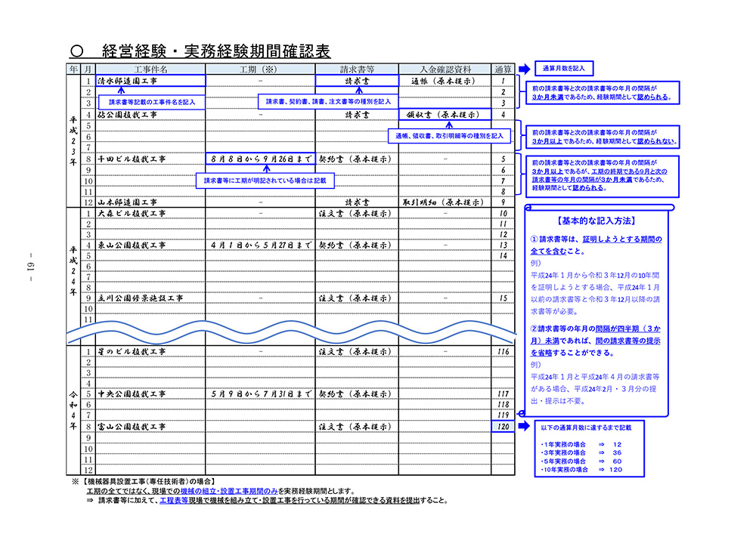756x534 pixels.
Task: Click the highlighted 120 cumulative count cell
Action: (x=503, y=427)
